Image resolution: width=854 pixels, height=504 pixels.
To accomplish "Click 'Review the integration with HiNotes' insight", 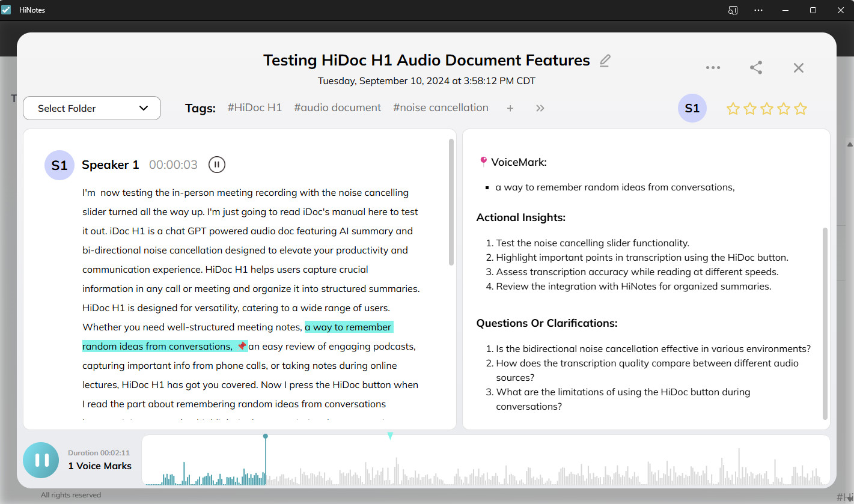I will 633,287.
